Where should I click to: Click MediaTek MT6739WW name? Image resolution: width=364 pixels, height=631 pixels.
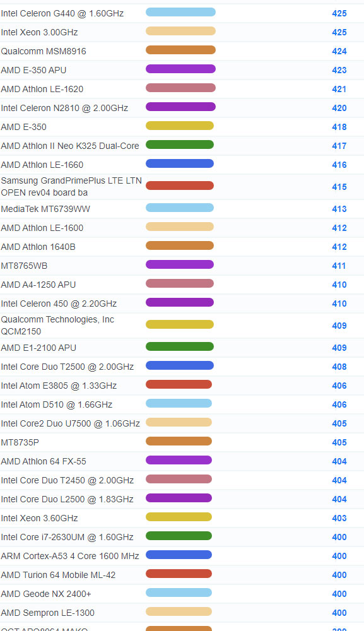pos(45,209)
